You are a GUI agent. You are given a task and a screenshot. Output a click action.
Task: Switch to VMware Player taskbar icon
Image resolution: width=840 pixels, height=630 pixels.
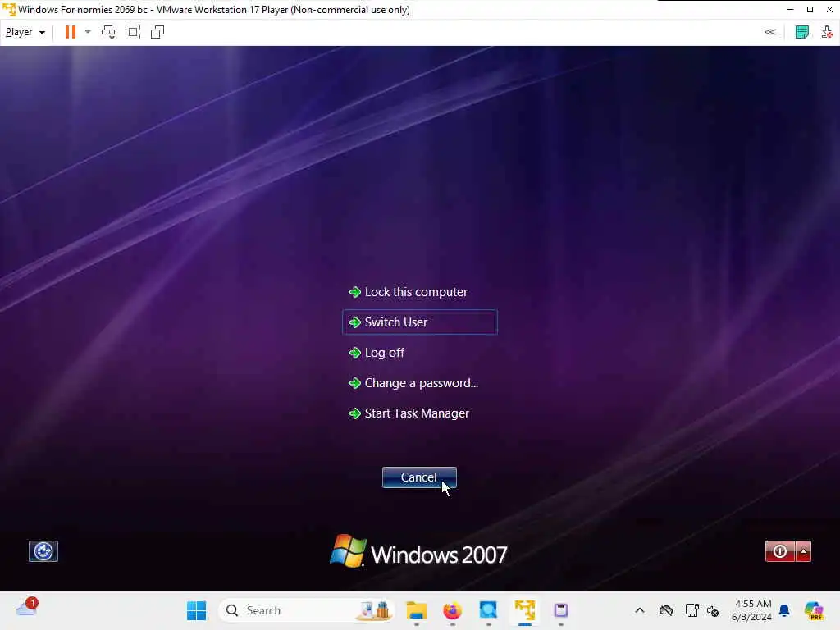pyautogui.click(x=525, y=610)
